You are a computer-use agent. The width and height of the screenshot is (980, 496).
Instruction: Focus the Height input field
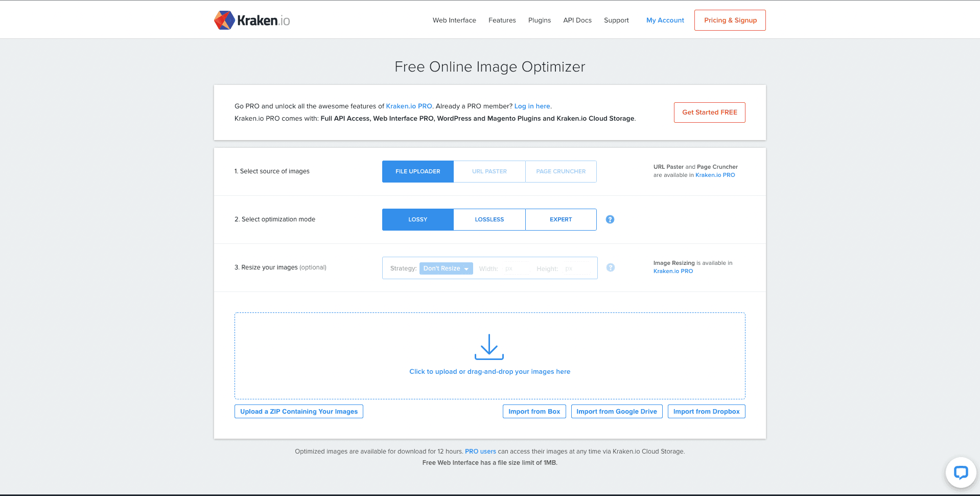click(x=576, y=268)
